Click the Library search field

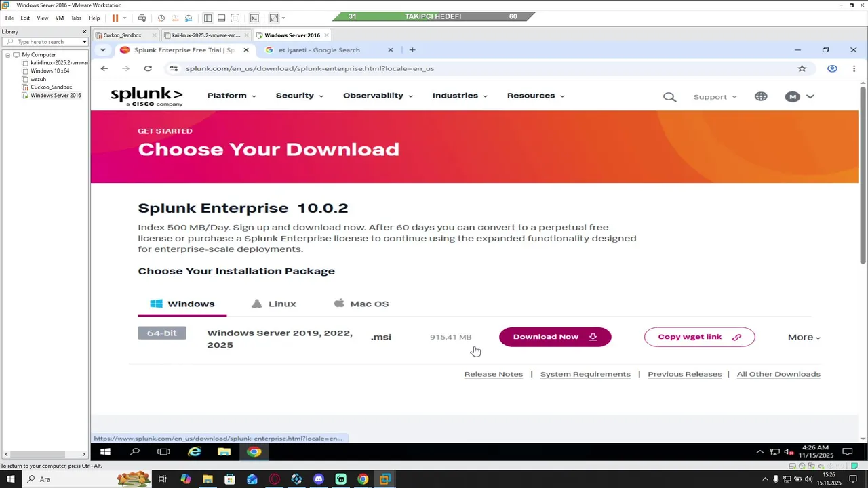point(45,42)
